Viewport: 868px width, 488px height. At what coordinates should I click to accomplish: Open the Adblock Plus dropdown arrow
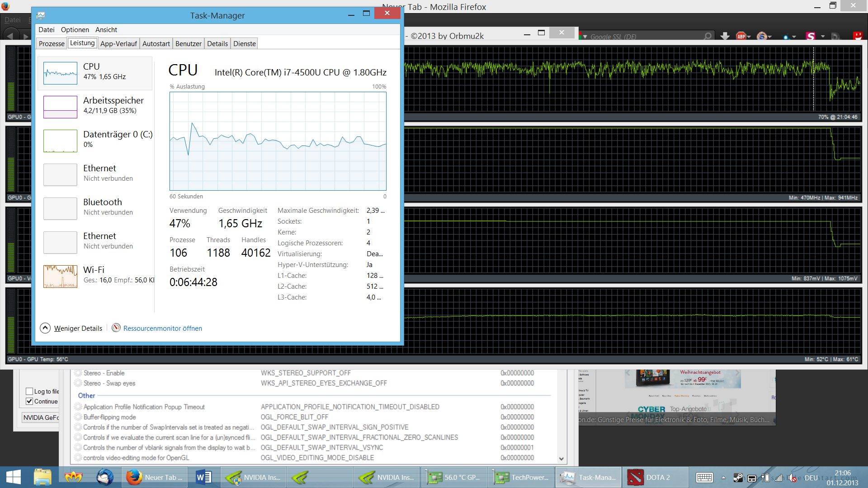pos(749,37)
